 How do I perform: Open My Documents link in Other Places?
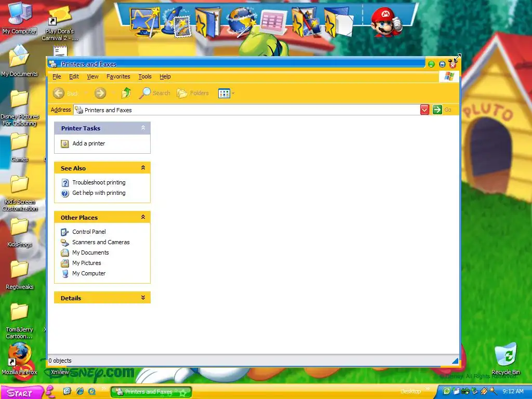[x=90, y=252]
